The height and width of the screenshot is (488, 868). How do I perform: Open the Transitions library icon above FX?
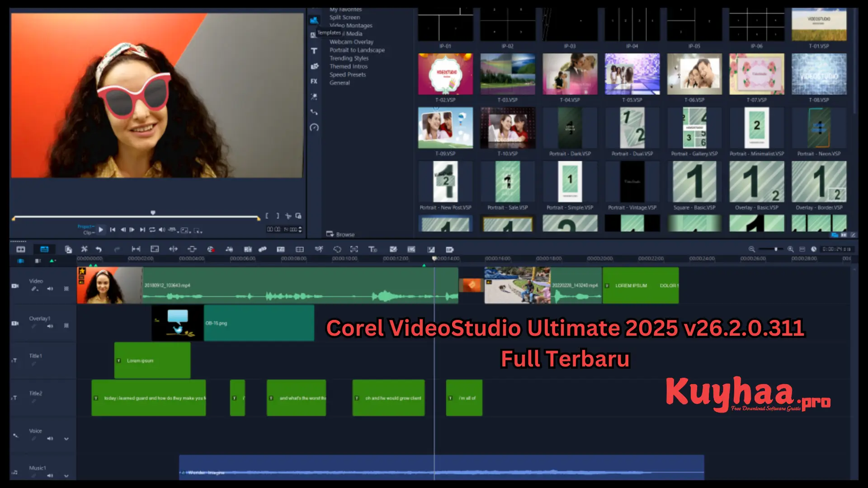tap(314, 66)
